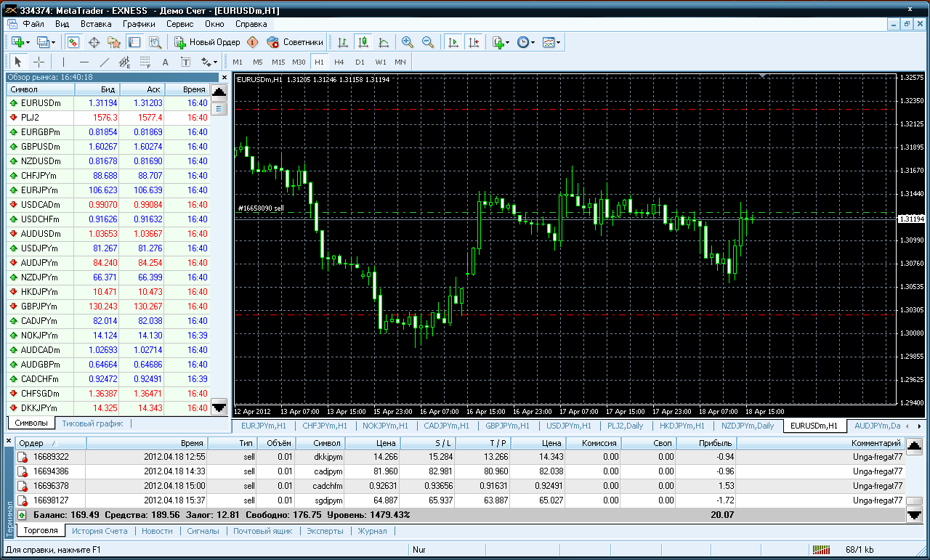Switch timeframe to D1
The height and width of the screenshot is (560, 930).
[360, 62]
